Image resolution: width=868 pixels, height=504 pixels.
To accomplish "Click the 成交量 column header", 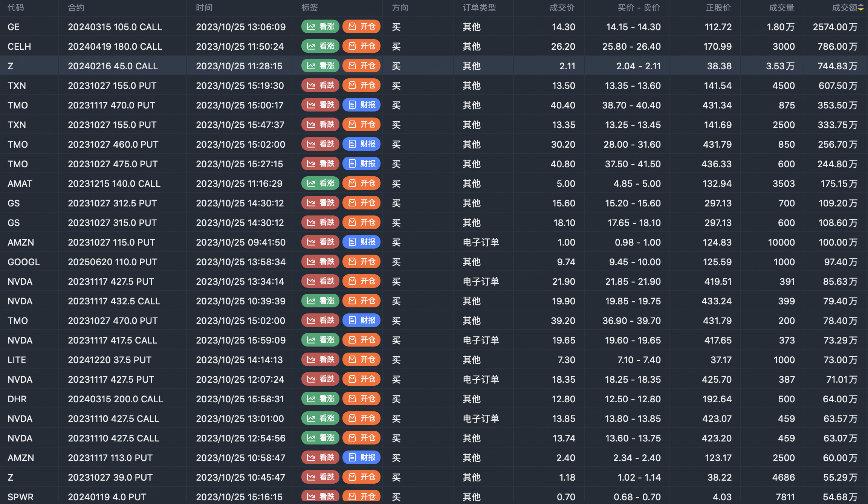I will coord(782,8).
